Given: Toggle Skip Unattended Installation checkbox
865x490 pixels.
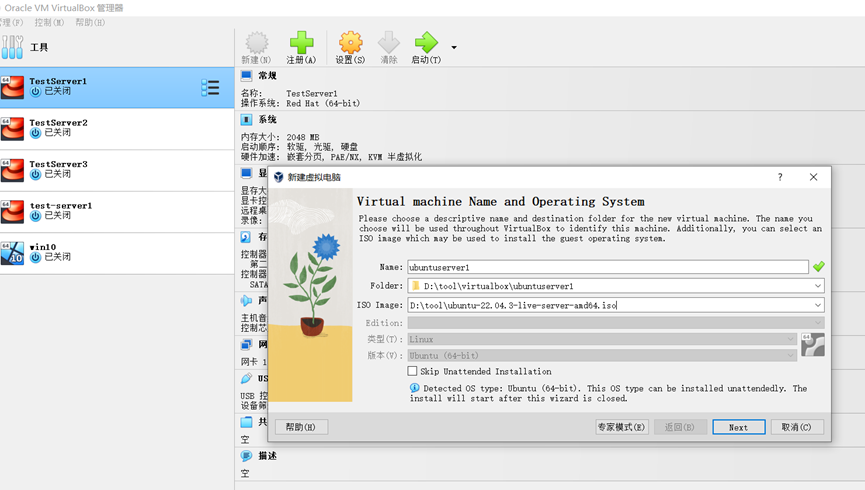Looking at the screenshot, I should [412, 371].
